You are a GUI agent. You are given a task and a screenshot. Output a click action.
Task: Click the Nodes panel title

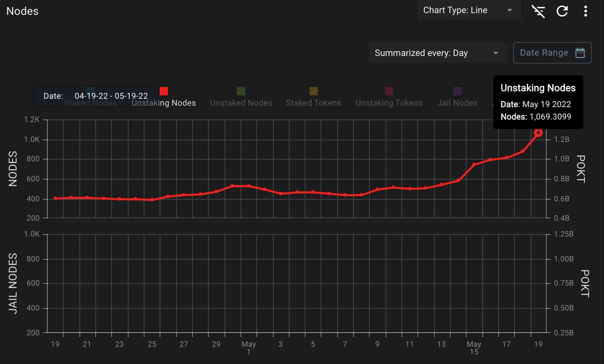23,11
